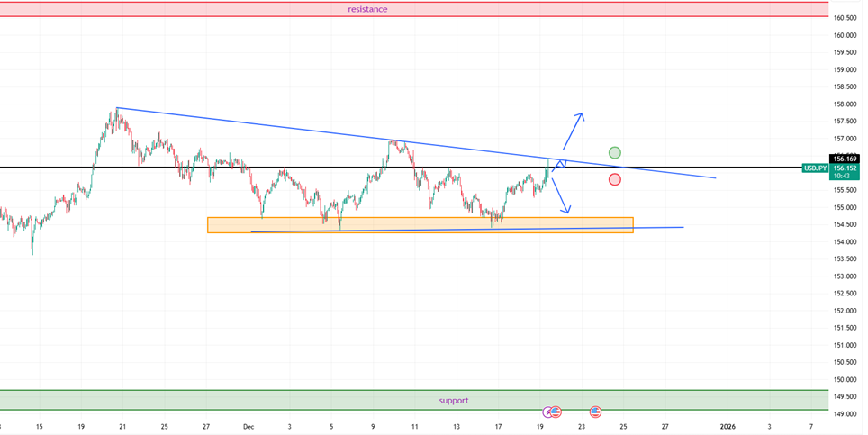The width and height of the screenshot is (868, 435).
Task: Click the red circle marker below the price line
Action: 614,179
